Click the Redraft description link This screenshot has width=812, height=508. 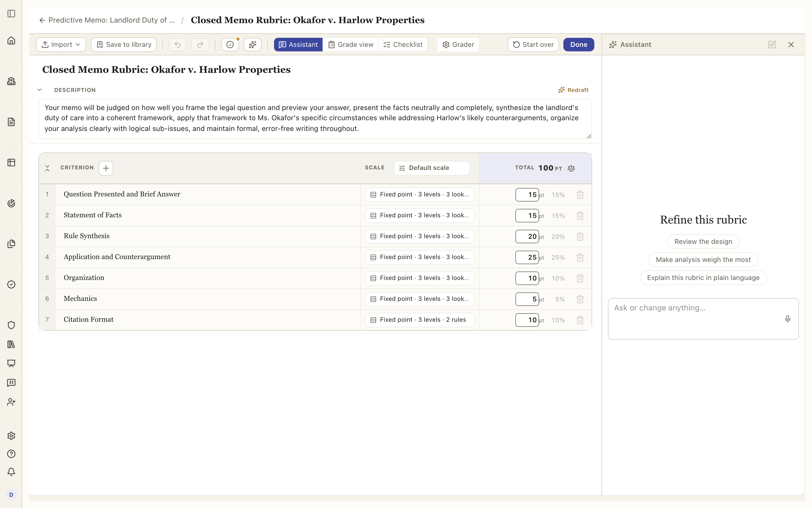pos(573,90)
